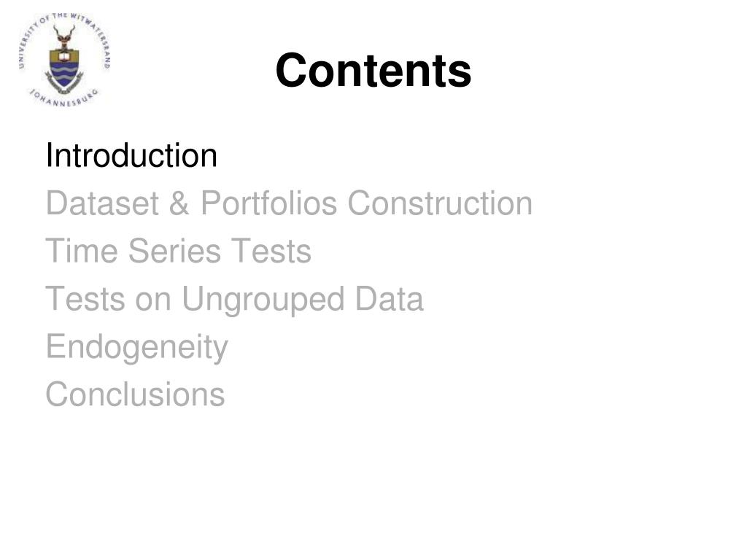Select the 'Contents' slide title
747x560 pixels.
click(x=373, y=71)
